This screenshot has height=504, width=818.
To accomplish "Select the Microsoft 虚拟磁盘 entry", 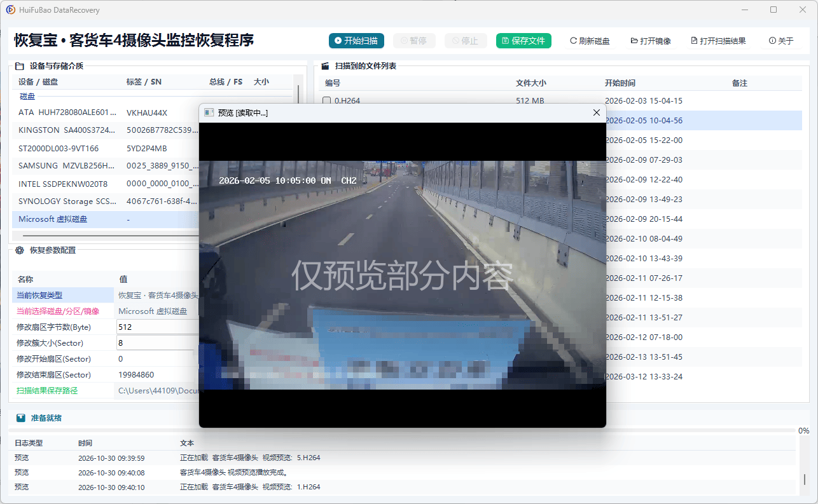I will (106, 219).
